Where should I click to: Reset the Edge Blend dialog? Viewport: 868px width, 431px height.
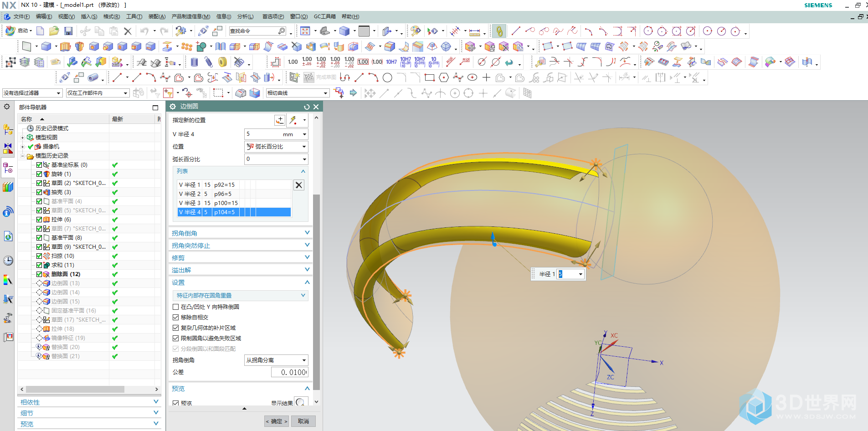[x=307, y=107]
